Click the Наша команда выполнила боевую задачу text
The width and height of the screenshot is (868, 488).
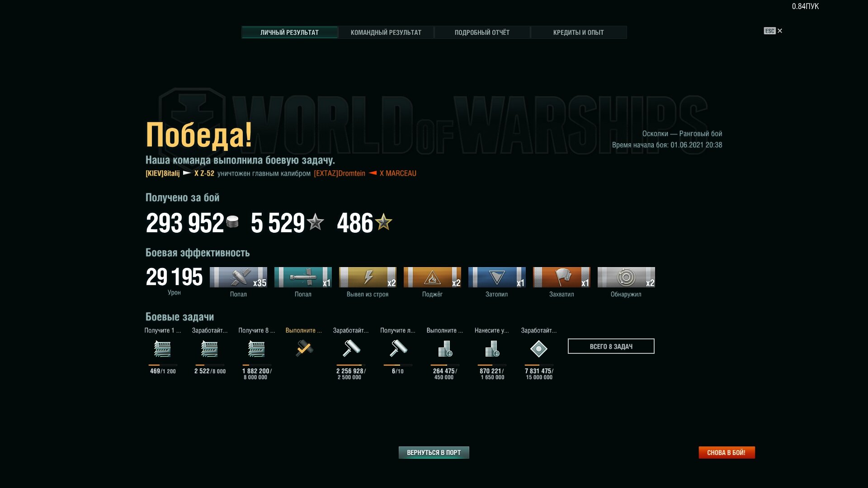pyautogui.click(x=240, y=160)
